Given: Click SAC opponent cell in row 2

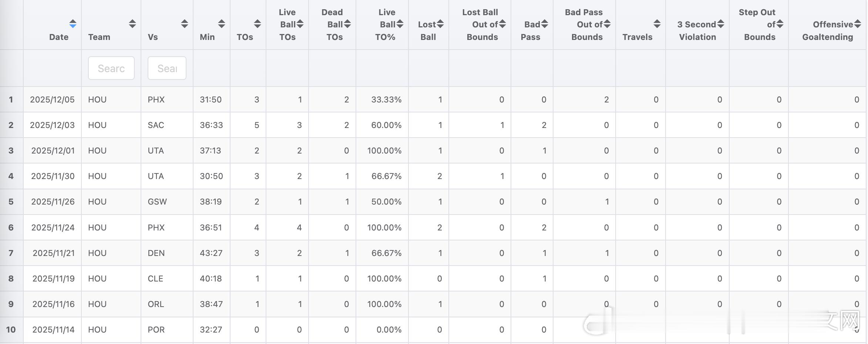Looking at the screenshot, I should [x=156, y=125].
